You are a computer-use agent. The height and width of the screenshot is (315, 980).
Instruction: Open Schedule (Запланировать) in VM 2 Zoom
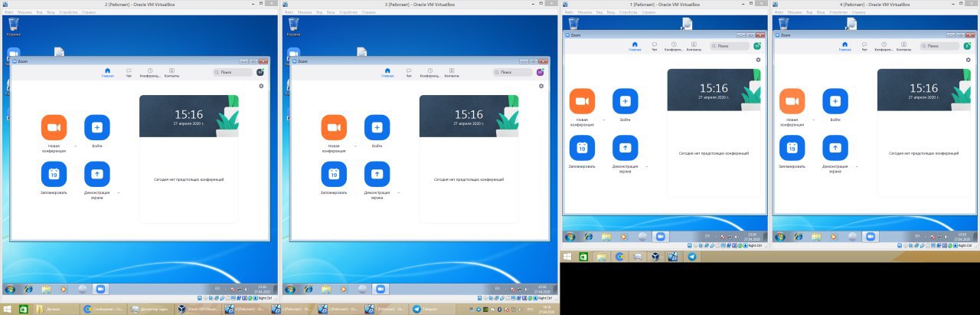(54, 174)
